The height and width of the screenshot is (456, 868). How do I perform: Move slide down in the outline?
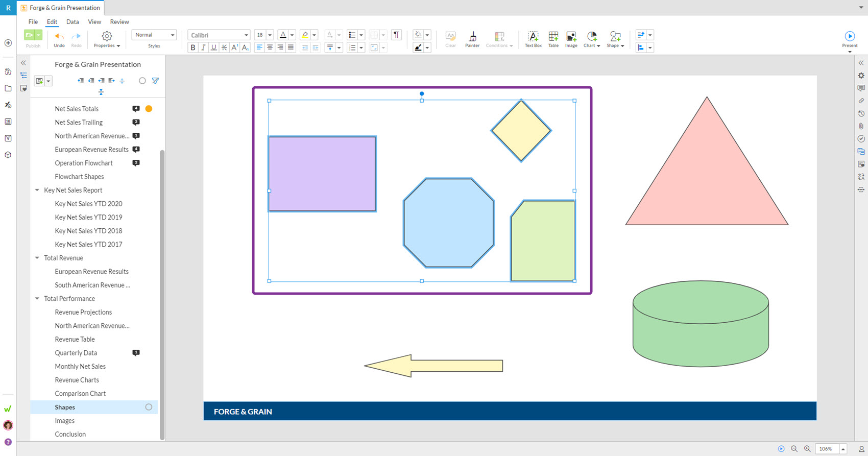point(91,81)
